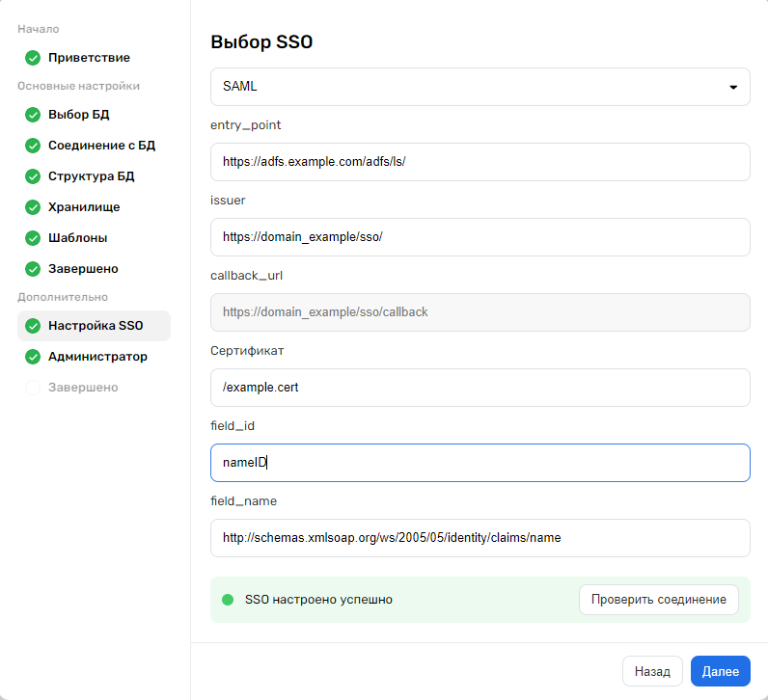The image size is (768, 700).
Task: Click into the issuer input field
Action: [480, 237]
